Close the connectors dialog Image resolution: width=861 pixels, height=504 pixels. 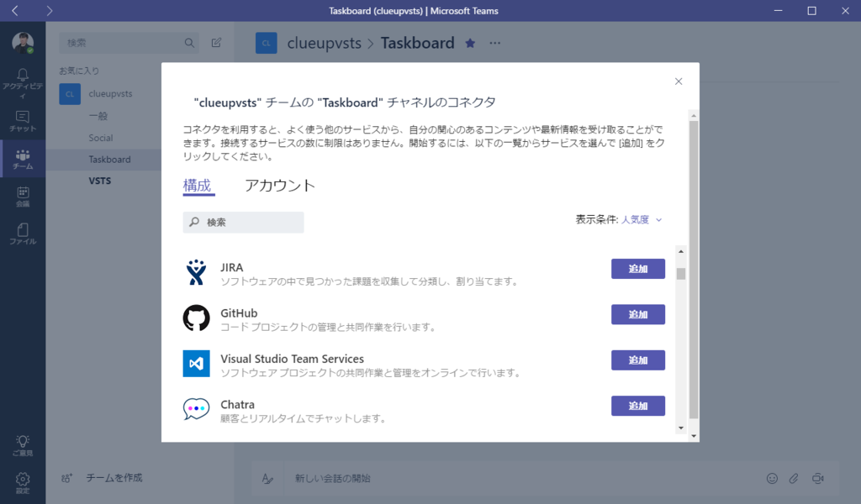(x=679, y=81)
